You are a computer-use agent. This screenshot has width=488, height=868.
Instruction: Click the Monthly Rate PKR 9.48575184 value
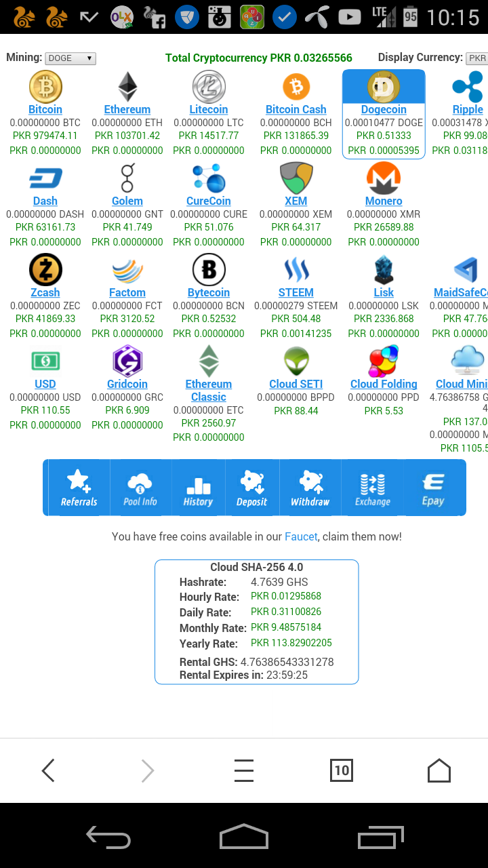[286, 627]
